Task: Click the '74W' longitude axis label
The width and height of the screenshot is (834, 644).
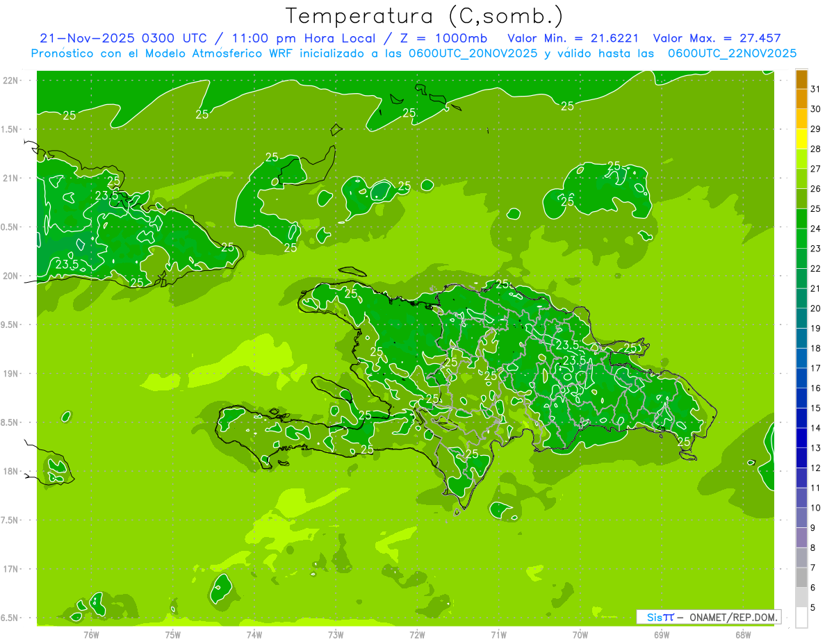Action: (254, 634)
